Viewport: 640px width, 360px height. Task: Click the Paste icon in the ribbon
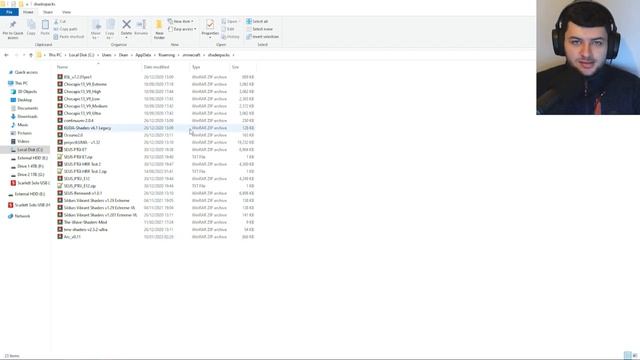(45, 25)
